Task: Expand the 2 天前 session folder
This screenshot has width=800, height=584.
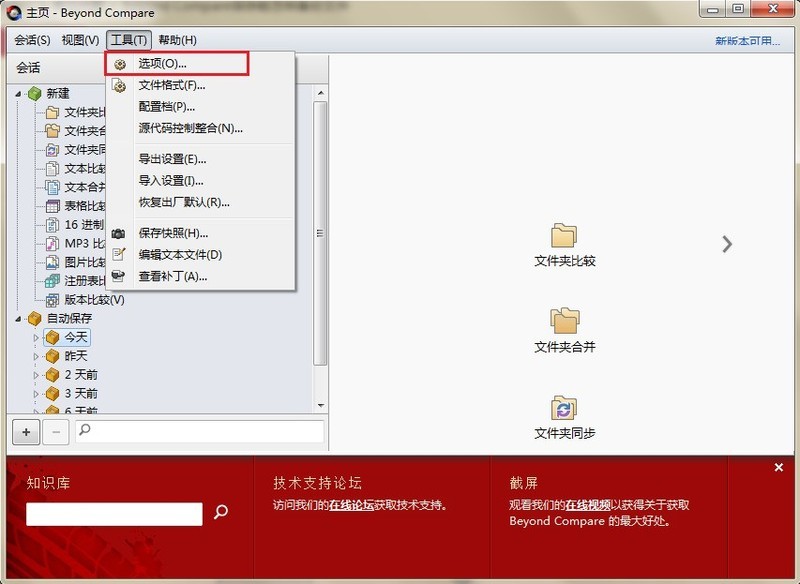Action: (x=36, y=375)
